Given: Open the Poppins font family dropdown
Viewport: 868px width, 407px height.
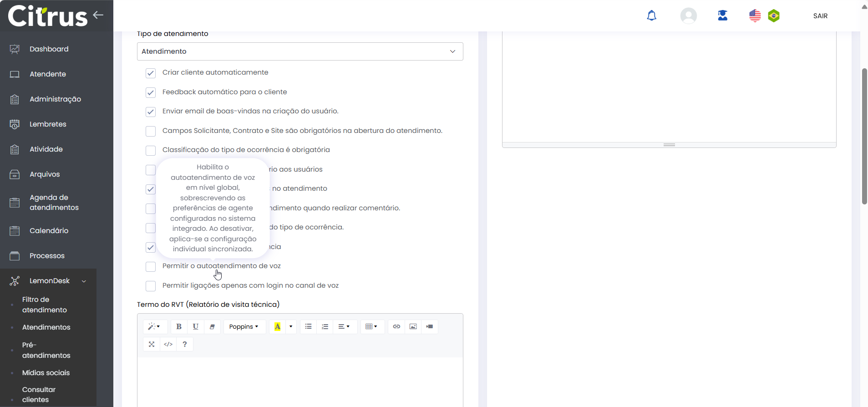Looking at the screenshot, I should [x=244, y=326].
